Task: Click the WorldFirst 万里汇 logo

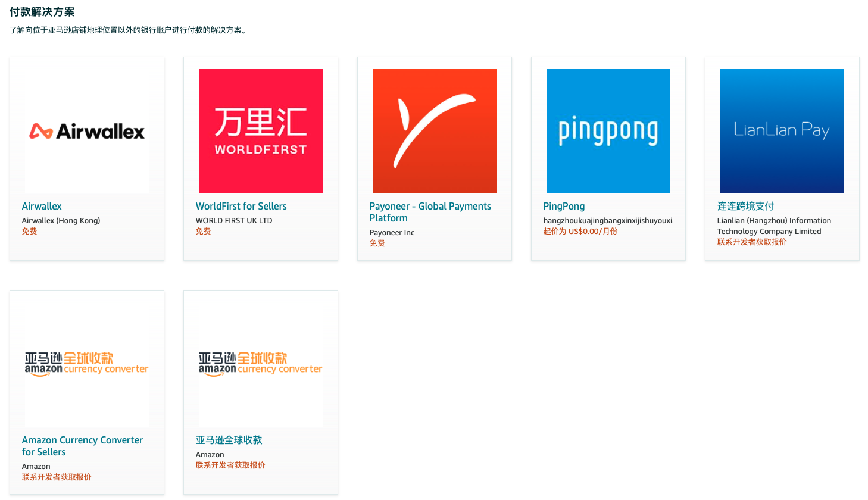Action: (x=260, y=130)
